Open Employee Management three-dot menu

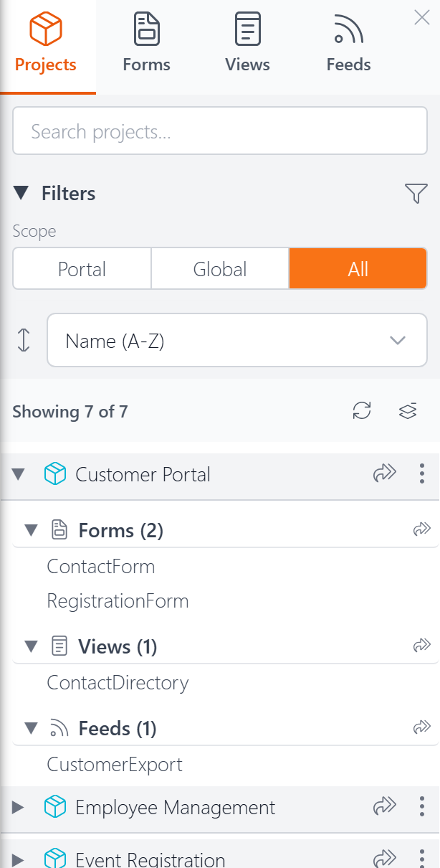[421, 807]
